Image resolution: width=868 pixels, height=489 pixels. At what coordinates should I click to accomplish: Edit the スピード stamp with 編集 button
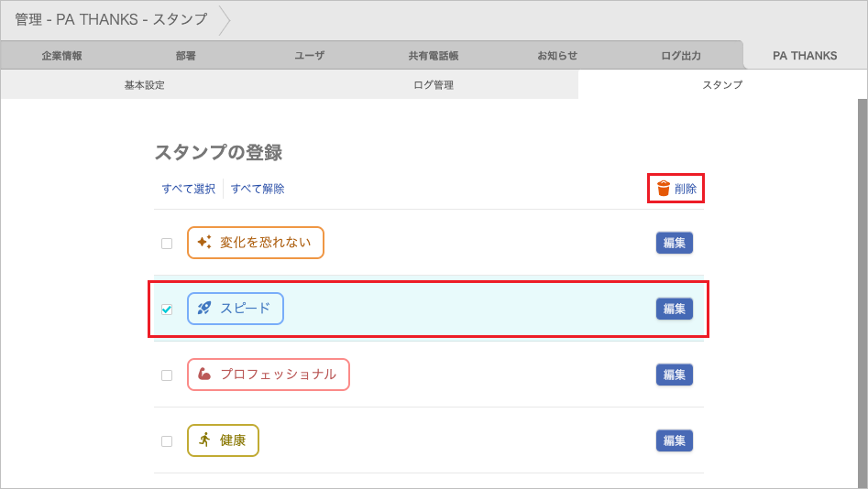pyautogui.click(x=675, y=309)
